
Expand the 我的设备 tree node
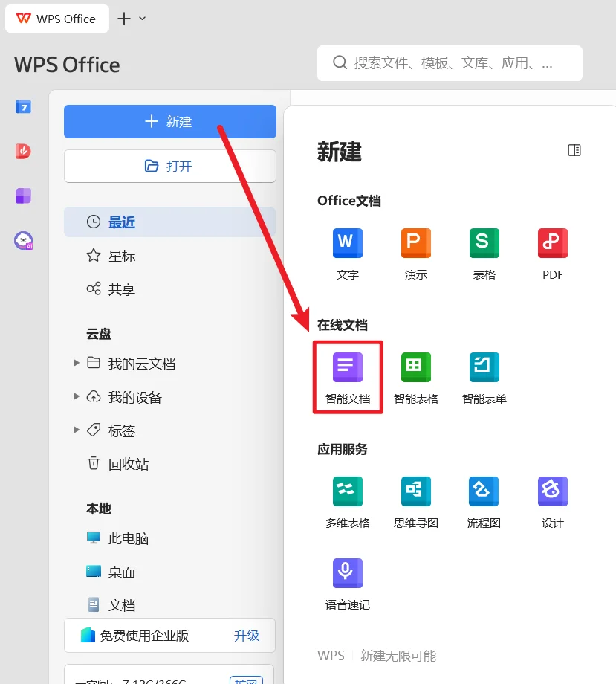coord(77,396)
